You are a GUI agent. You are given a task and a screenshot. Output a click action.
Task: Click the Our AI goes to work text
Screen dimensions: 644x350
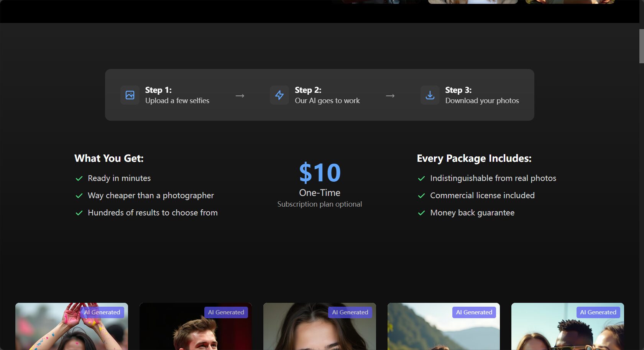pyautogui.click(x=327, y=100)
